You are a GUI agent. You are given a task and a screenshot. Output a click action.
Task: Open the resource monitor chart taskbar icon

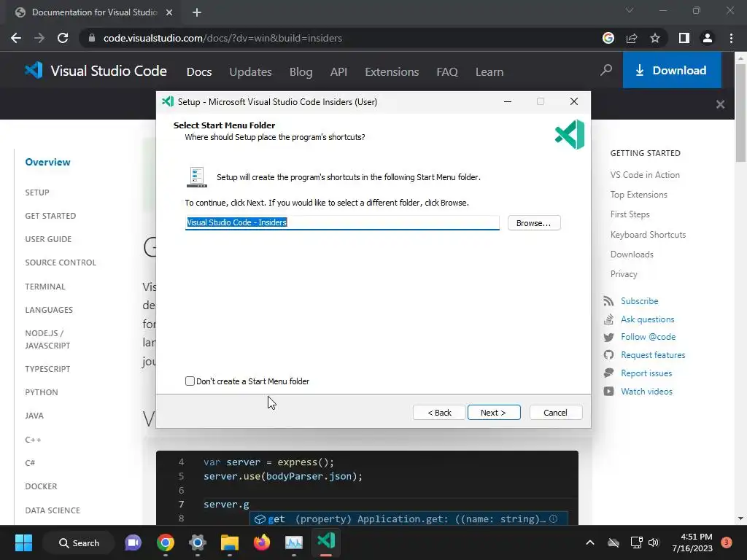click(x=293, y=542)
